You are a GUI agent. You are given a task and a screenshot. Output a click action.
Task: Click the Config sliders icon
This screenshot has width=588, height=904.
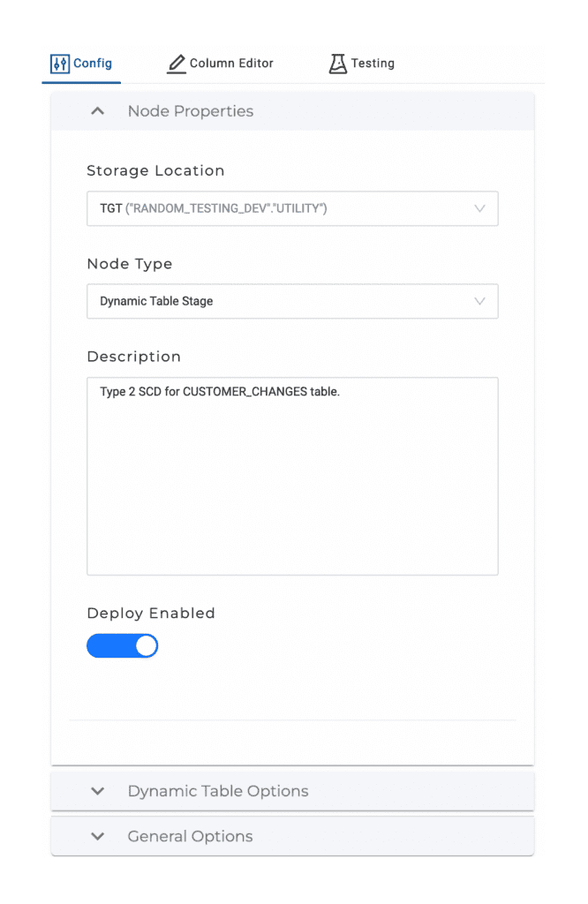coord(59,64)
